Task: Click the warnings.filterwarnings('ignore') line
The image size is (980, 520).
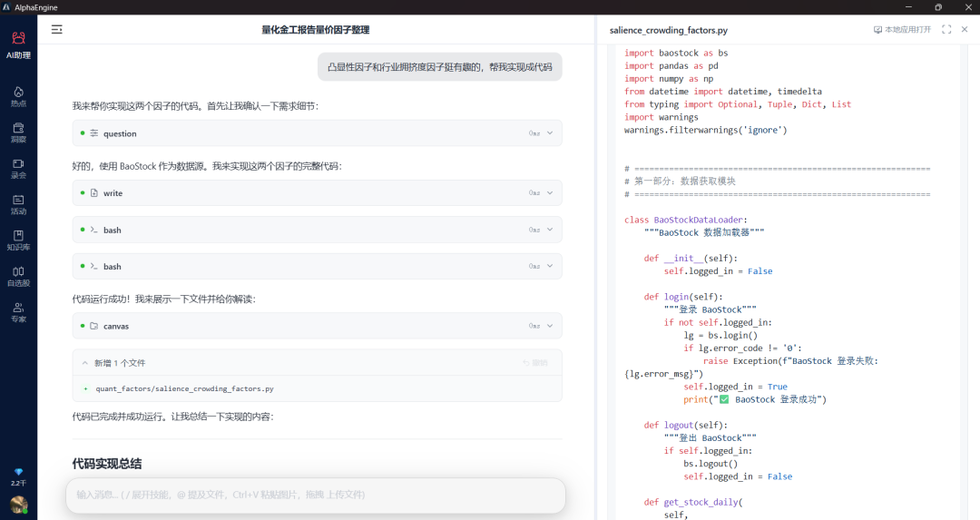Action: [706, 130]
